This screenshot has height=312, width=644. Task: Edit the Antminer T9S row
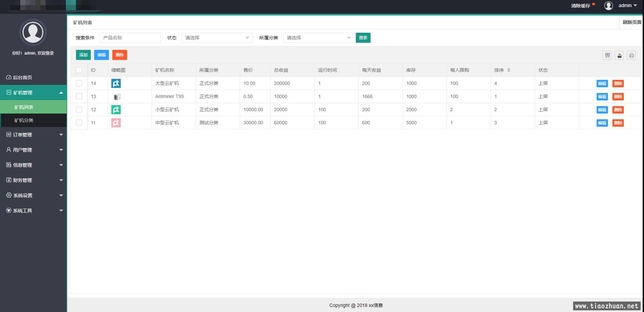point(602,97)
